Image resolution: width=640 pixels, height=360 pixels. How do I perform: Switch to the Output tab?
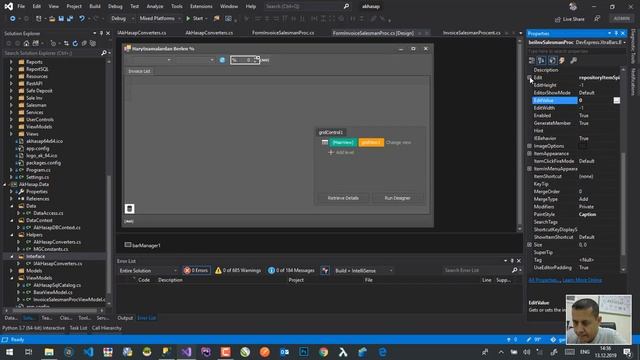(125, 318)
